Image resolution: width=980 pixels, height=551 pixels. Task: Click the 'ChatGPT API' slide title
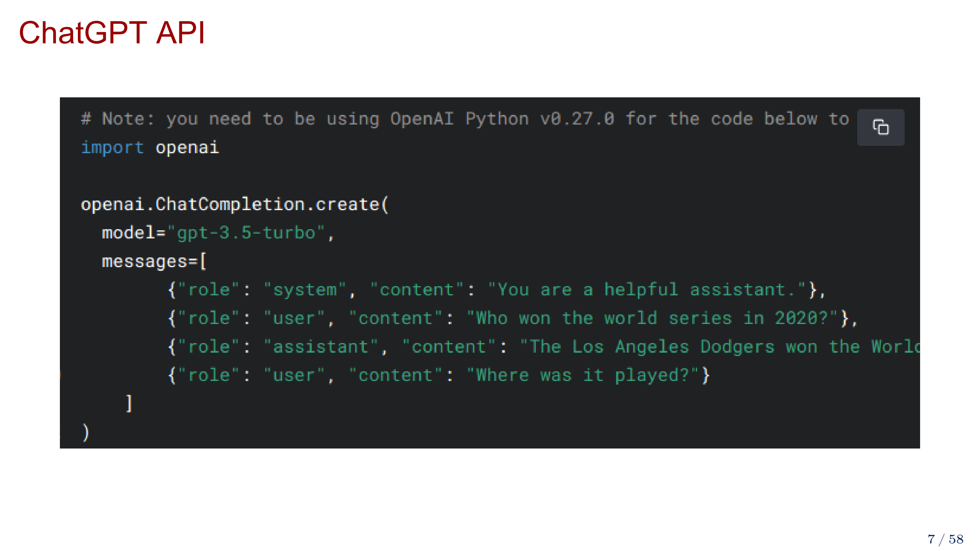click(112, 33)
